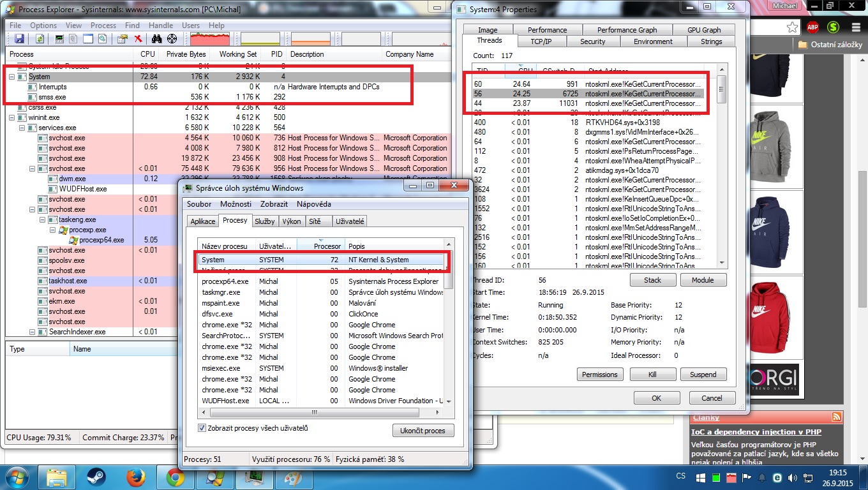868x490 pixels.
Task: Click the Module button
Action: point(703,280)
